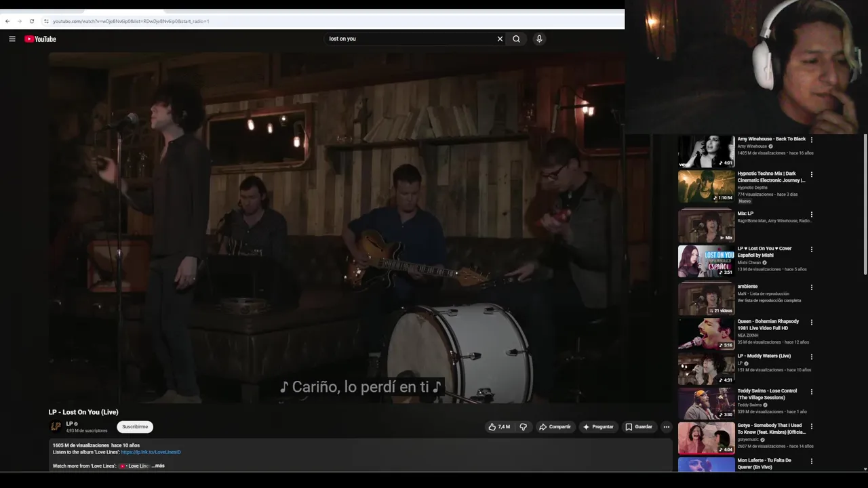Open Teddy Swims Lose Control thumbnail
Viewport: 868px width, 488px height.
tap(706, 403)
